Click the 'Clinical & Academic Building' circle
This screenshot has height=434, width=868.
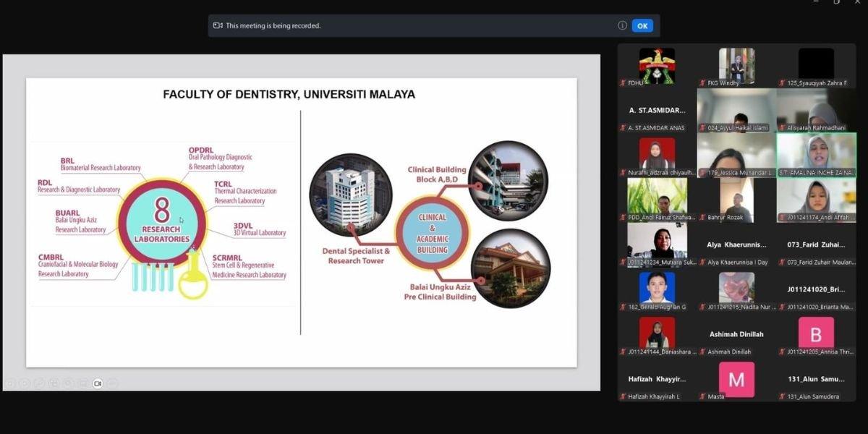click(x=432, y=234)
